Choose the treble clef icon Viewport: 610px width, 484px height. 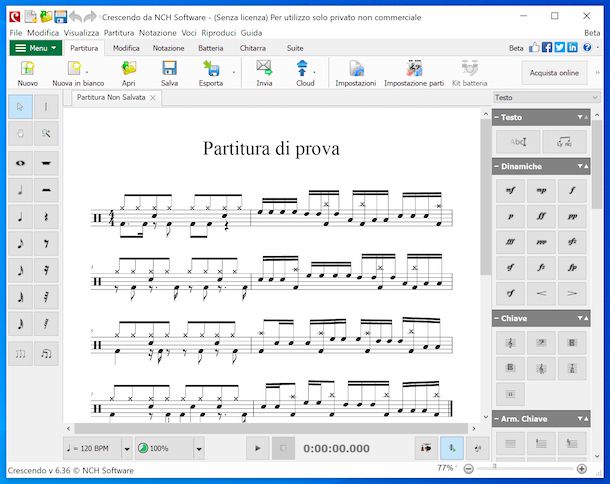pos(510,342)
